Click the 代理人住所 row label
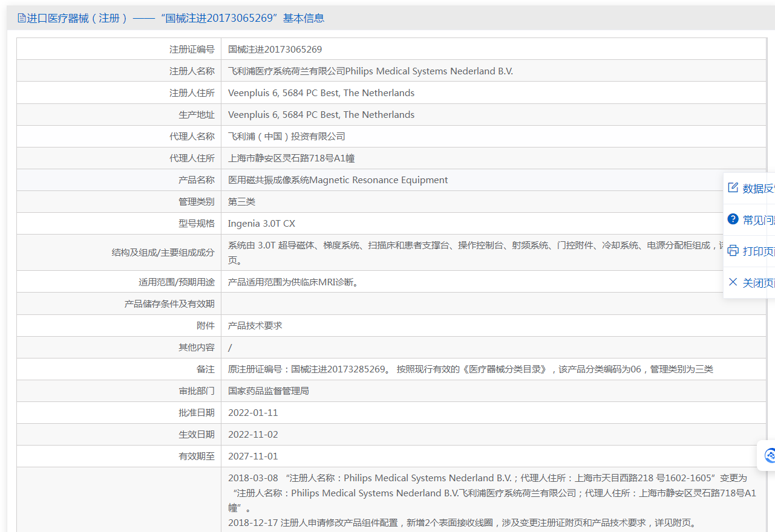775x532 pixels. 192,158
